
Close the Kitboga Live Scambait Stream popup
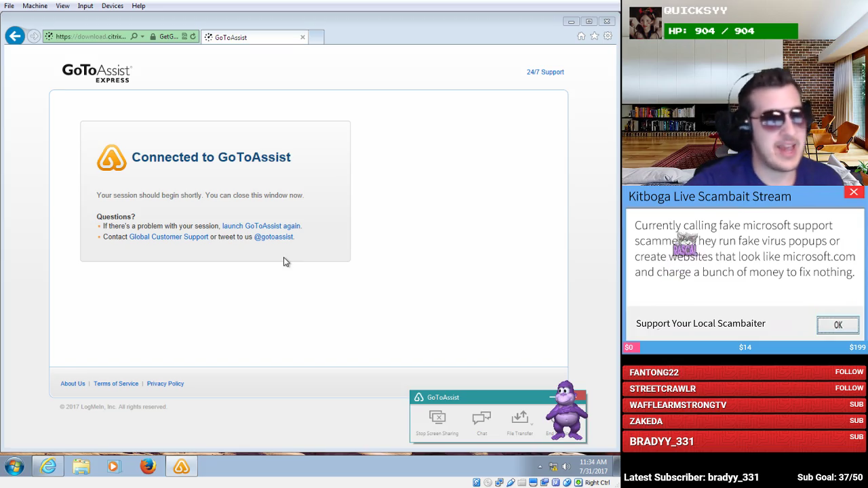click(x=854, y=192)
